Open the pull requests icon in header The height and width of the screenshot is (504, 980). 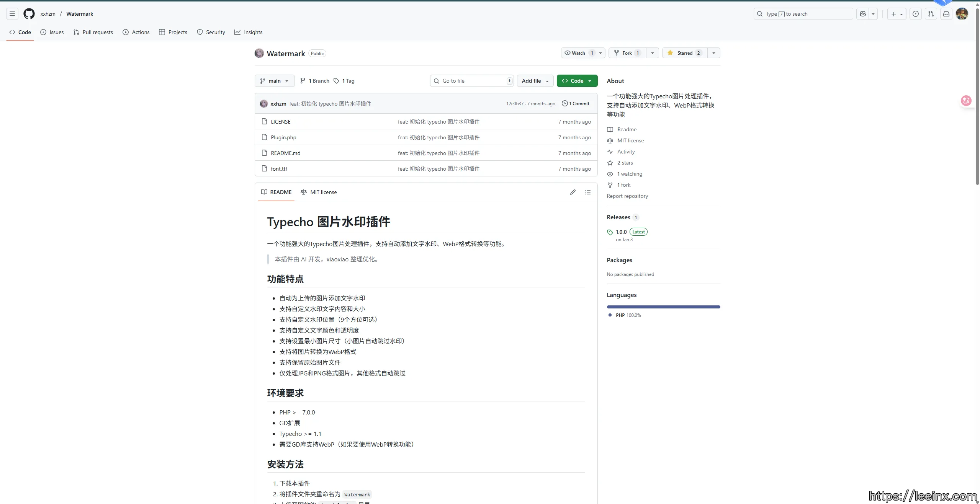(931, 14)
